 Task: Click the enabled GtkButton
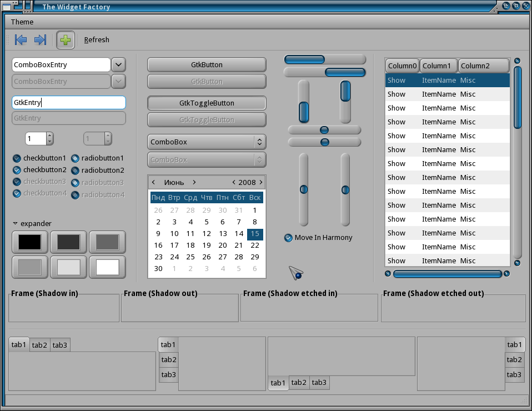(207, 64)
